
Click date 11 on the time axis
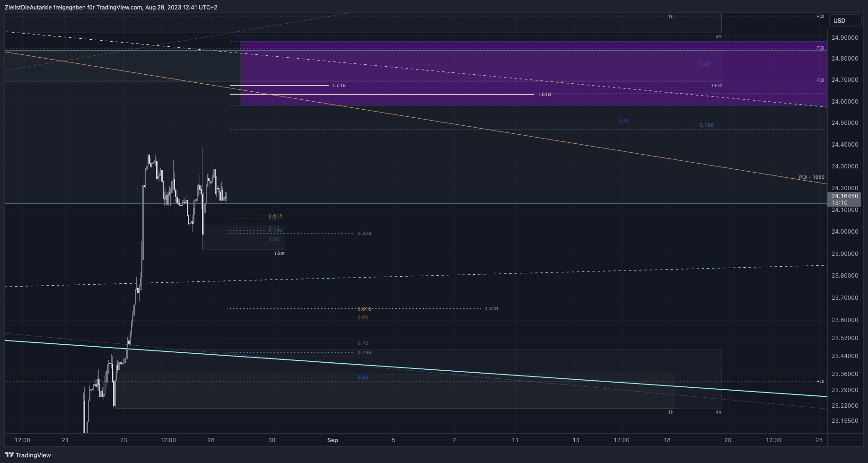(x=515, y=440)
